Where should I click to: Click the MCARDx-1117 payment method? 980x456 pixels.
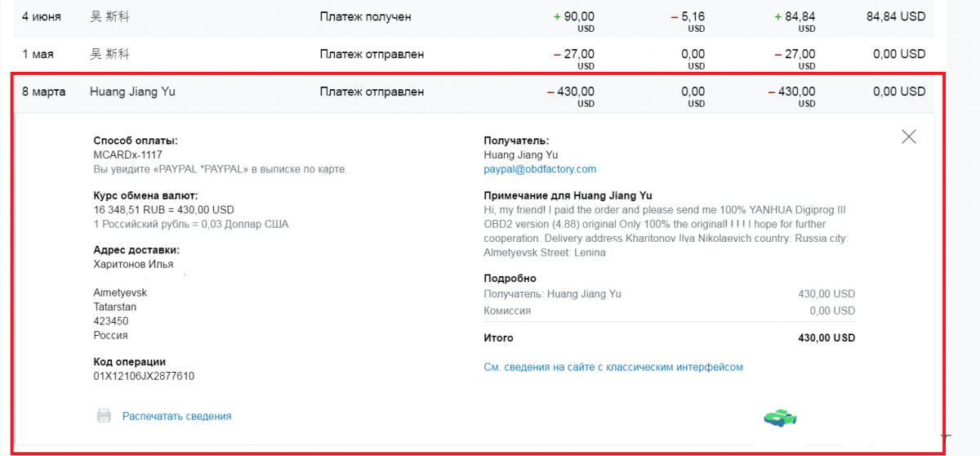point(127,154)
